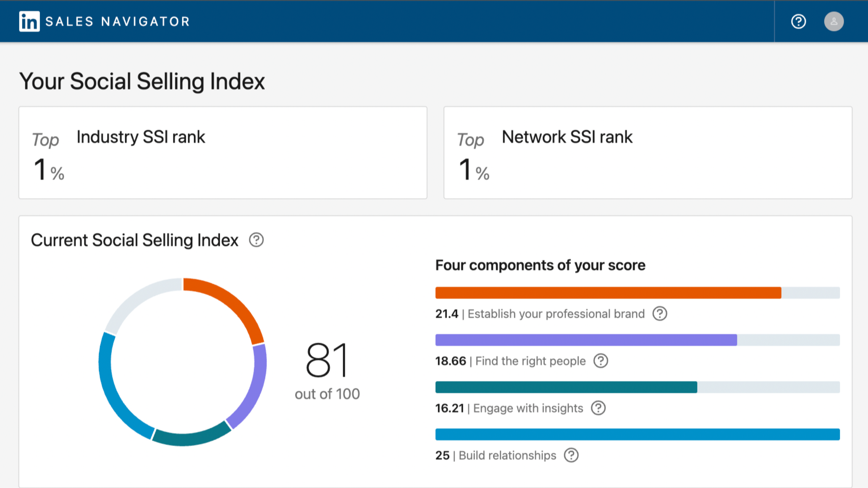The width and height of the screenshot is (868, 488).
Task: Click the Sales Navigator title text
Action: pyautogui.click(x=117, y=22)
